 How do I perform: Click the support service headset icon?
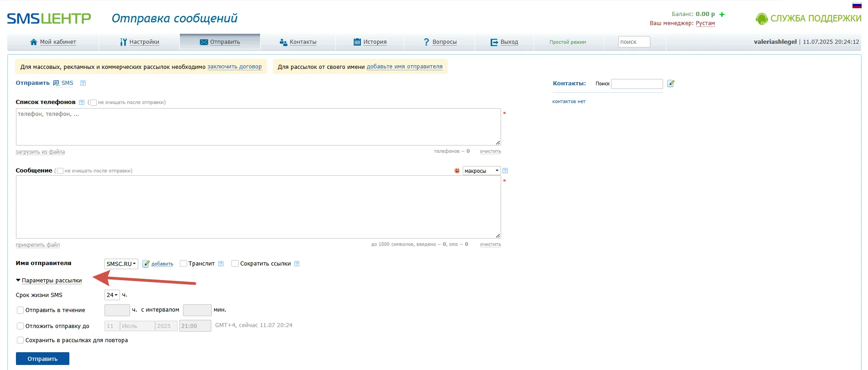coord(761,19)
